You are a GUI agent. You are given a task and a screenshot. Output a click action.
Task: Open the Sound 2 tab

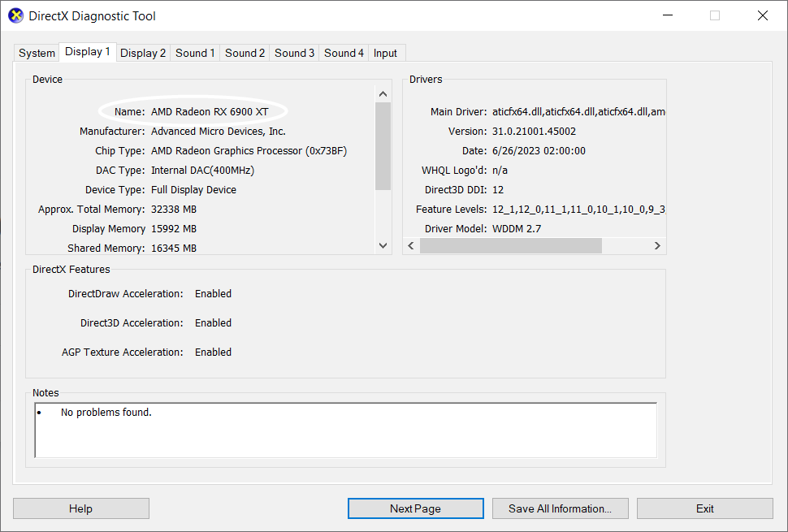coord(245,53)
